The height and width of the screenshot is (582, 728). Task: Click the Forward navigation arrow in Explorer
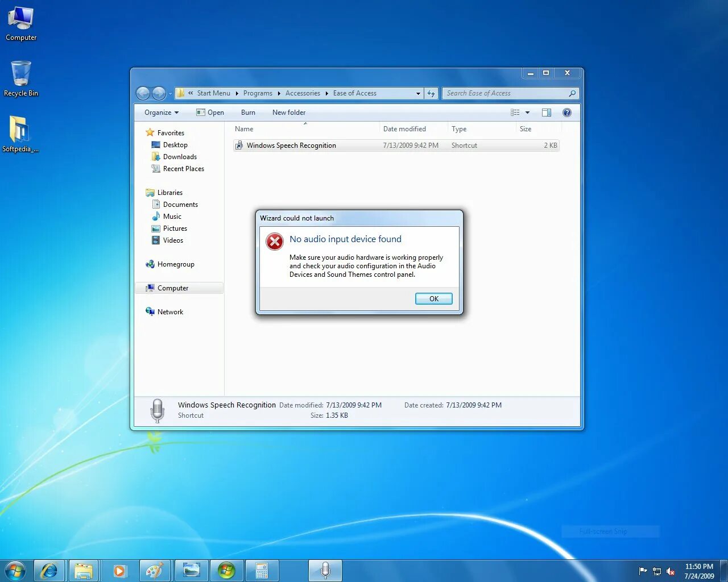pyautogui.click(x=159, y=93)
